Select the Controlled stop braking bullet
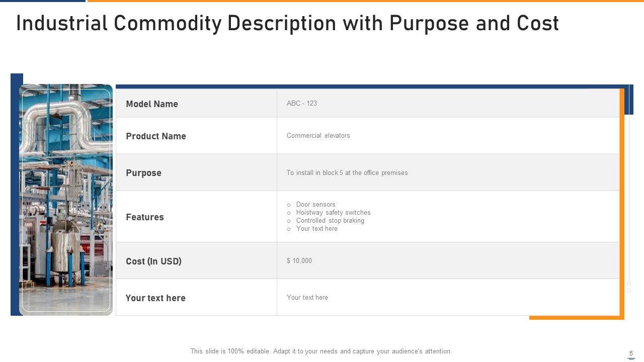Screen dimensions: 644x362 click(x=330, y=221)
